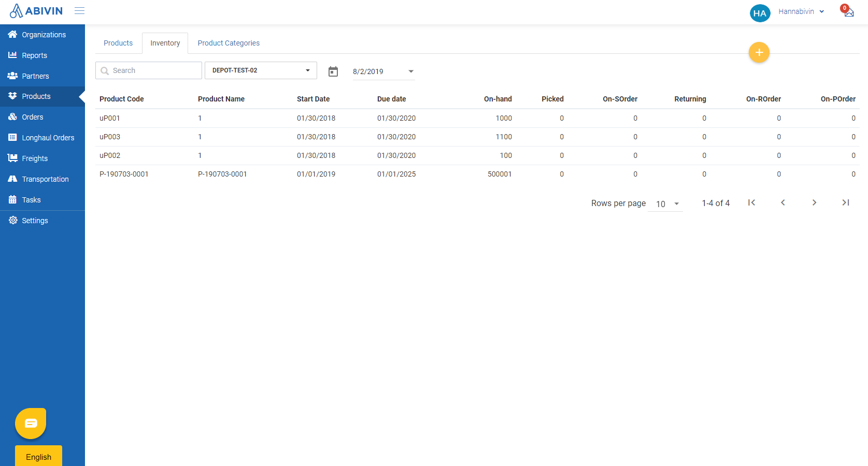Select the Inventory tab

pos(165,43)
